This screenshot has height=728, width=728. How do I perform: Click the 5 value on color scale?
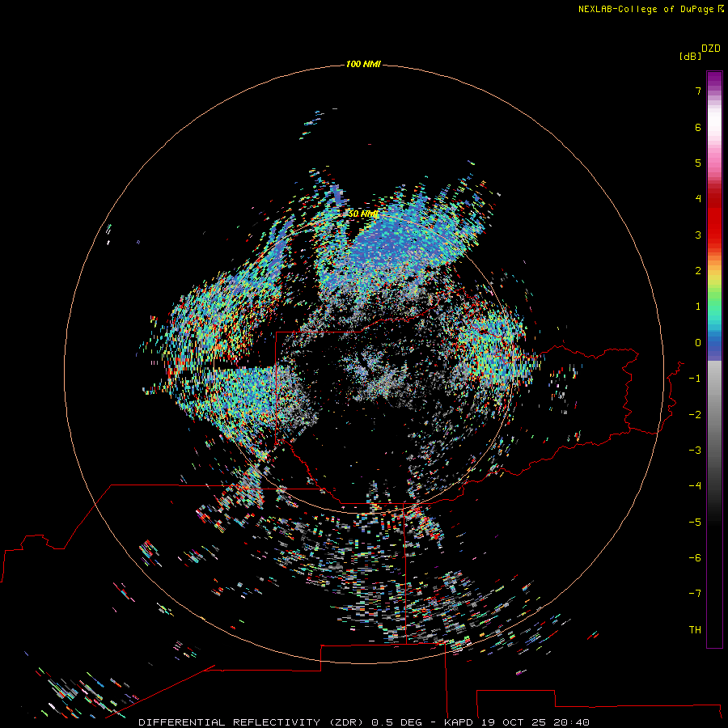click(x=698, y=163)
